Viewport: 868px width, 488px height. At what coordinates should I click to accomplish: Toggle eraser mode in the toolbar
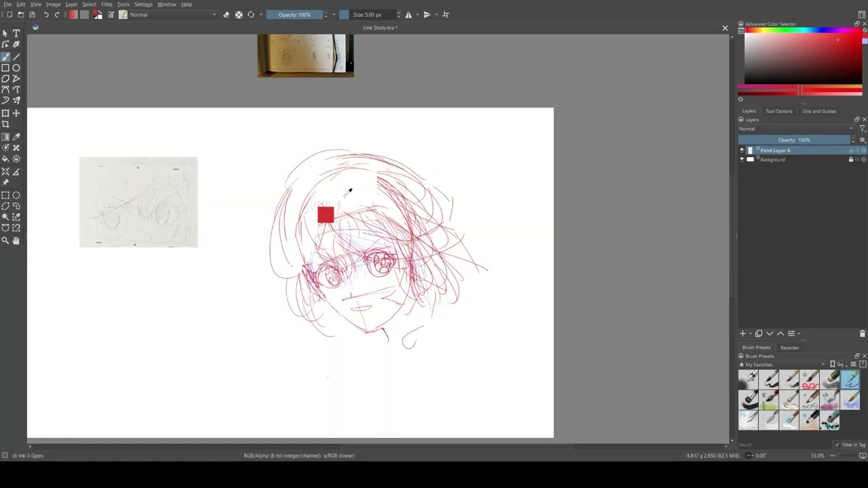226,14
